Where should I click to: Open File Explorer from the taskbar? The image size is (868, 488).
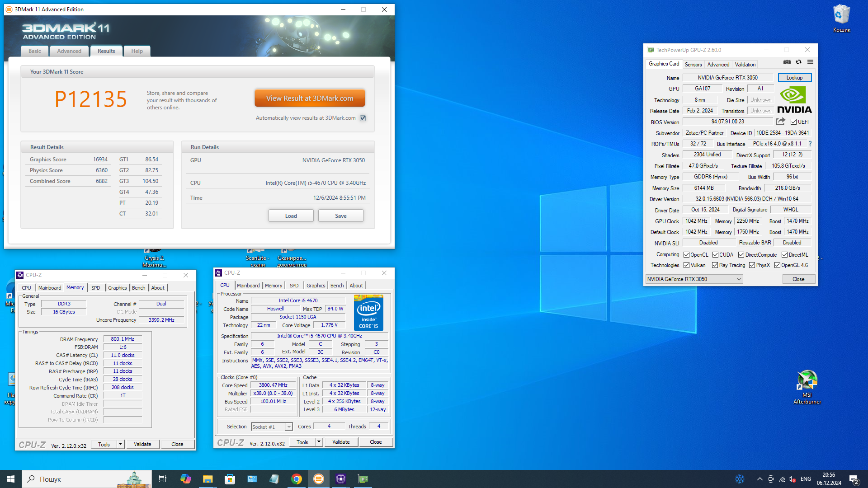point(208,479)
